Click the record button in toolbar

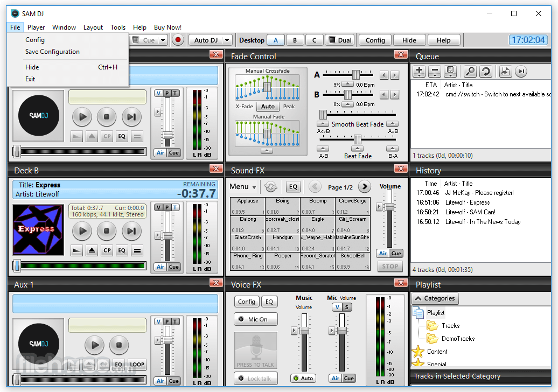[178, 40]
